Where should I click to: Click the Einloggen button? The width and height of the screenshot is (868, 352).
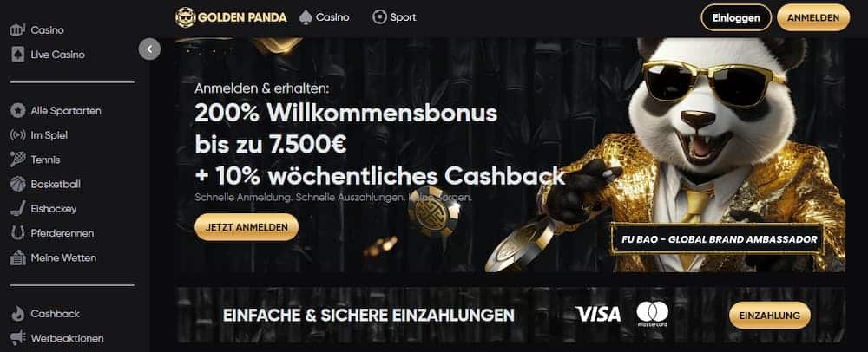pyautogui.click(x=736, y=17)
